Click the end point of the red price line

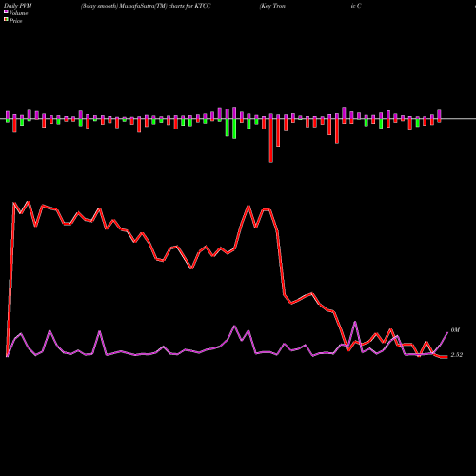coord(446,357)
